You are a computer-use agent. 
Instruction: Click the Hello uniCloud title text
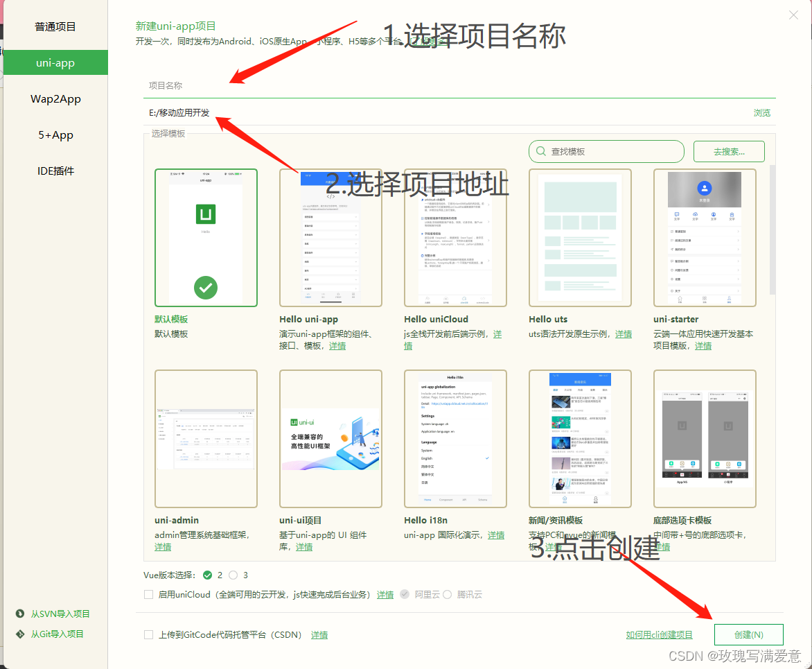coord(436,319)
